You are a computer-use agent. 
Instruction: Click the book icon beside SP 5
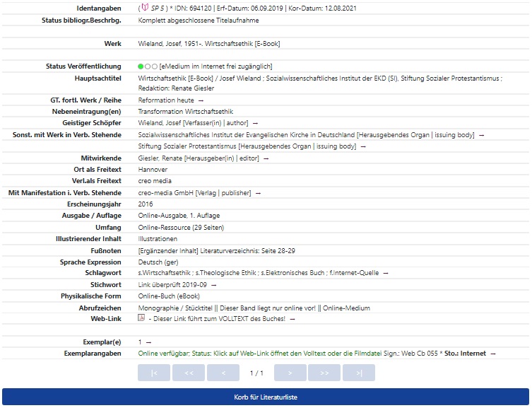[x=146, y=7]
